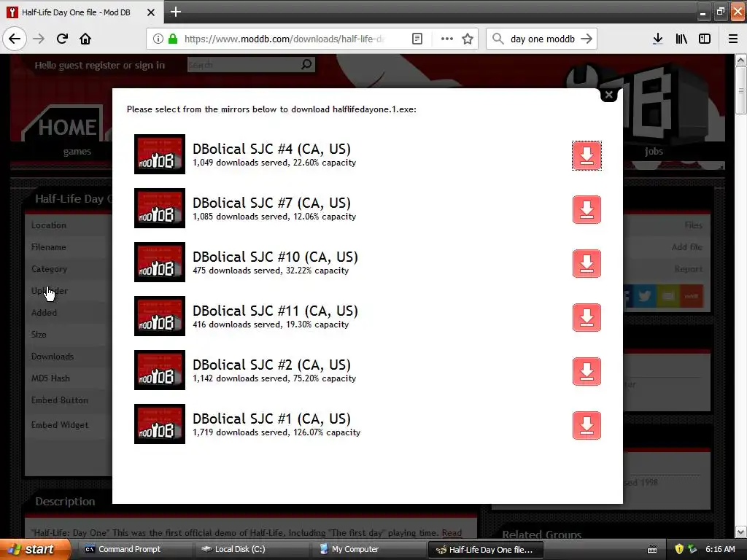Open a new browser tab
Viewport: 747px width, 560px height.
(x=175, y=12)
